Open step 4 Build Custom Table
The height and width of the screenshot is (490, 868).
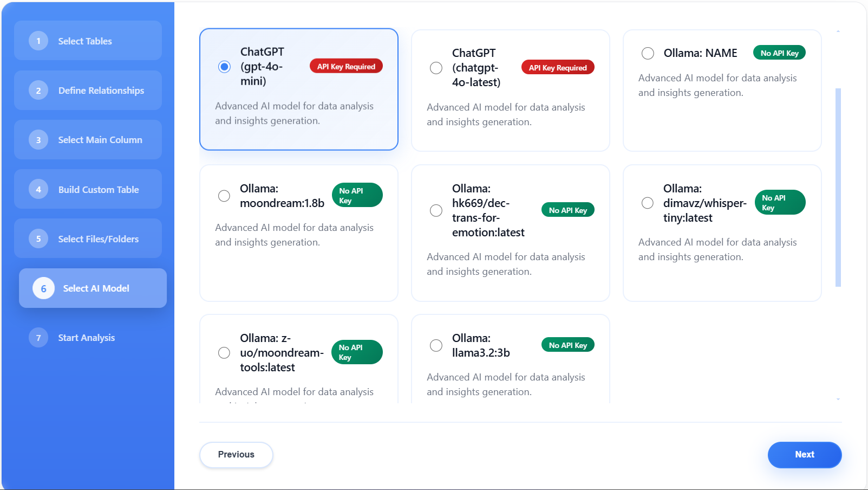88,189
